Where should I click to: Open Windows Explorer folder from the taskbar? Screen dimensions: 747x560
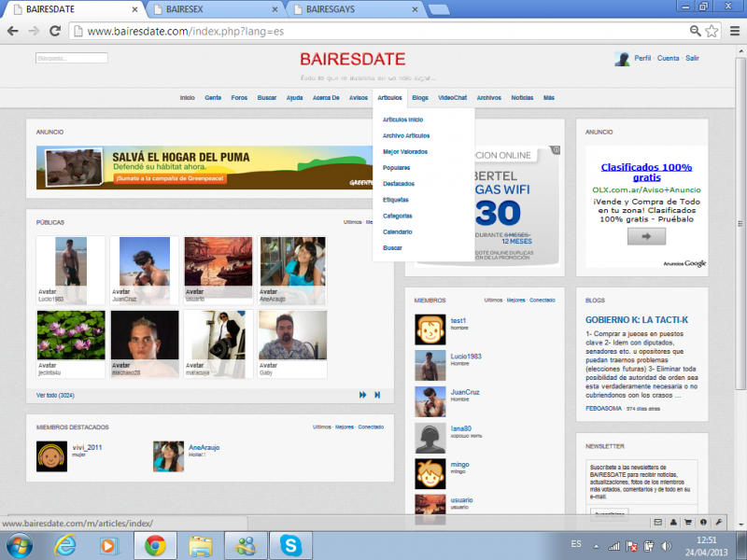201,546
